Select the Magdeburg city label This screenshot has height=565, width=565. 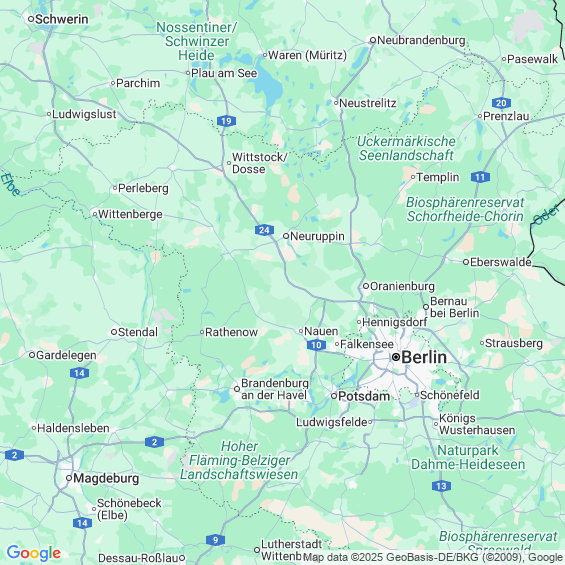click(x=106, y=478)
